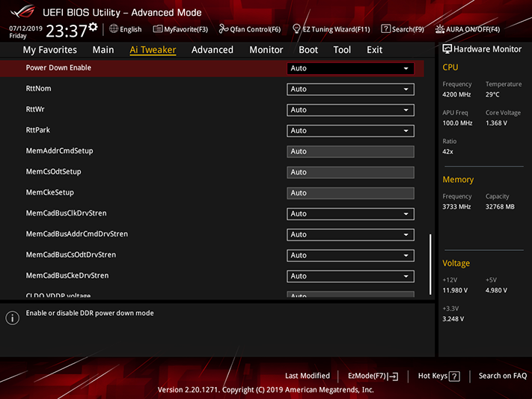Click the 3733 MHz memory frequency
This screenshot has width=532, height=399.
(x=456, y=207)
